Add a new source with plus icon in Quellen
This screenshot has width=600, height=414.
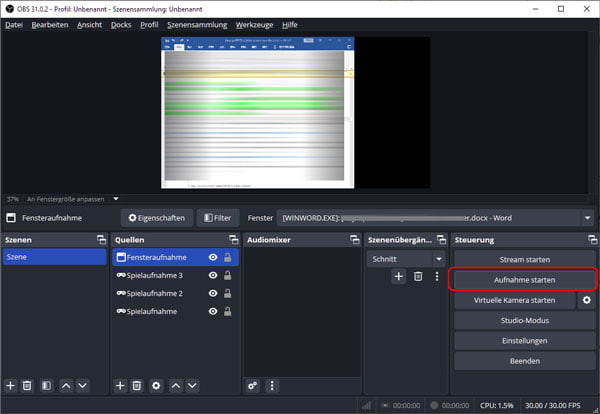pos(120,385)
